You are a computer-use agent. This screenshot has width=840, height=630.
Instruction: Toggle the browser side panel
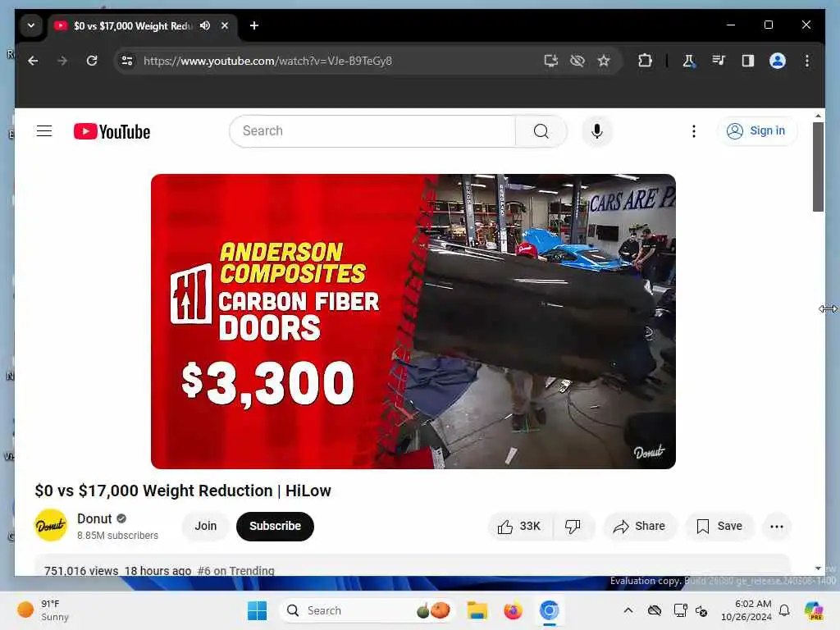pos(748,61)
